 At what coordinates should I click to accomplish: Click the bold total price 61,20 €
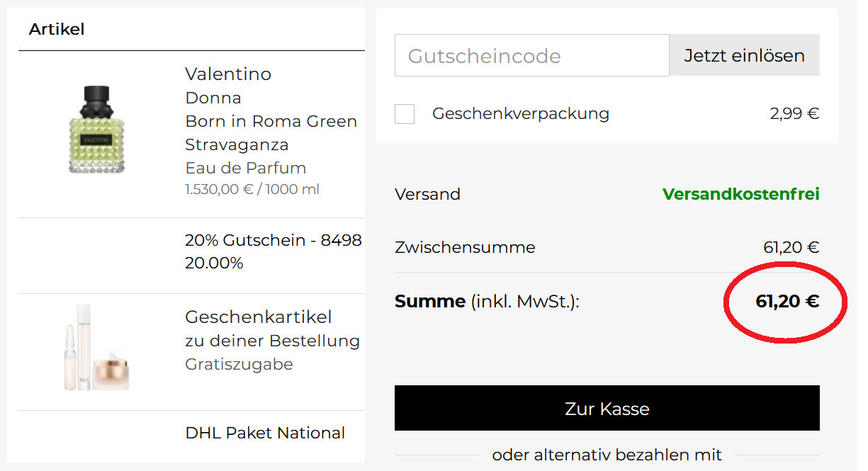[787, 302]
